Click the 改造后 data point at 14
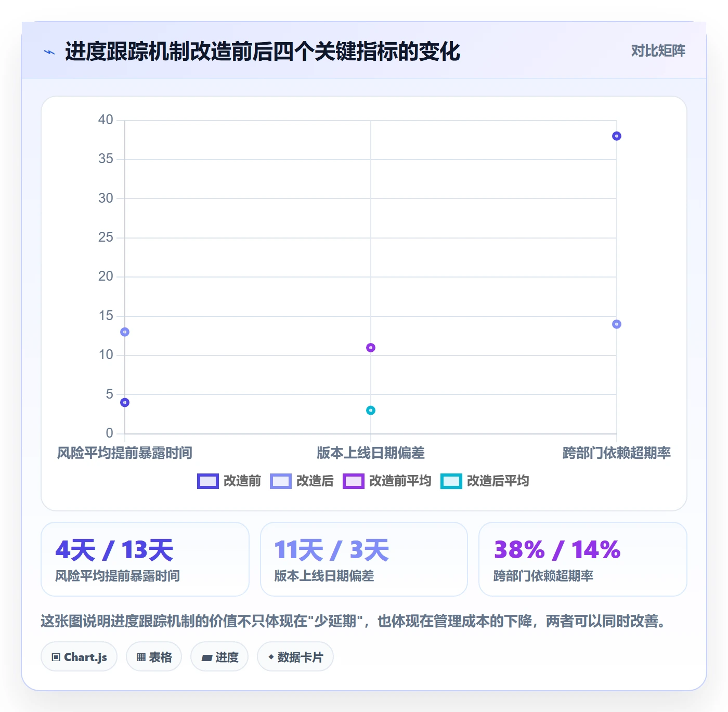Screen dimensions: 728x712 (x=617, y=324)
